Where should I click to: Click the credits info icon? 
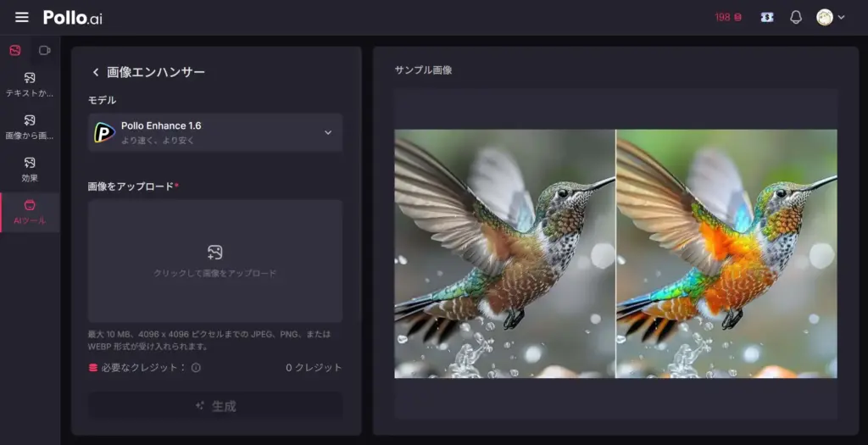(196, 368)
